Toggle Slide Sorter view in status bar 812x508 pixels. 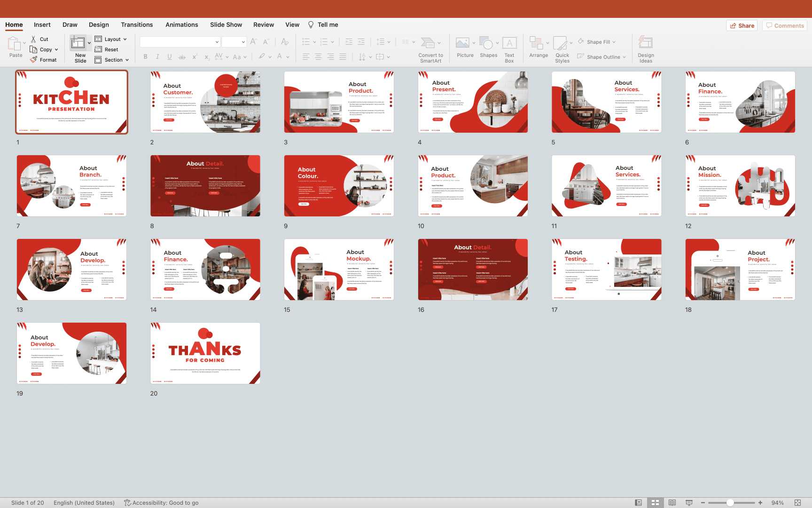tap(655, 503)
